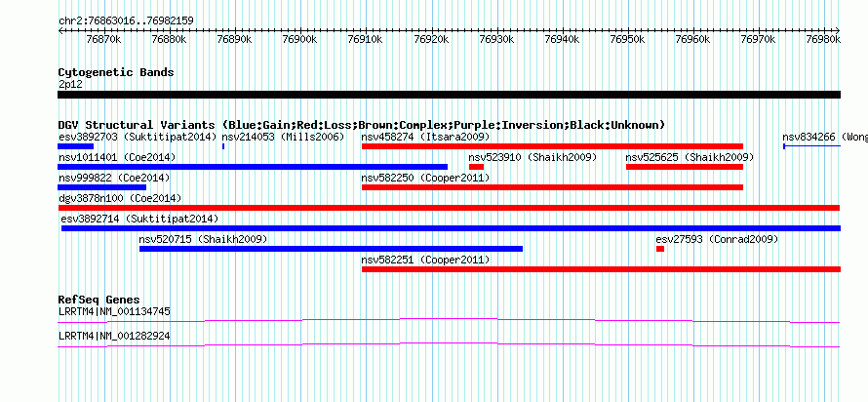Open the nsv523910 (Shaikh2009) label
This screenshot has height=402, width=868.
(x=533, y=157)
